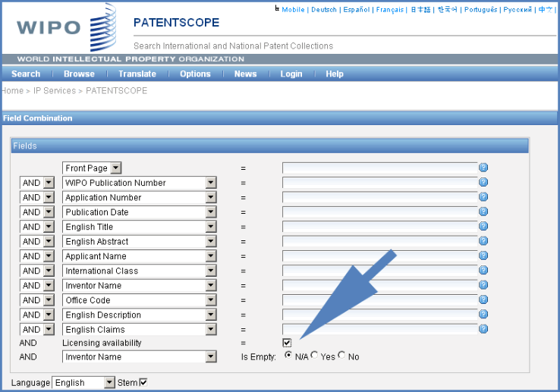The width and height of the screenshot is (560, 392).
Task: Toggle the Stem checkbox
Action: [x=143, y=382]
